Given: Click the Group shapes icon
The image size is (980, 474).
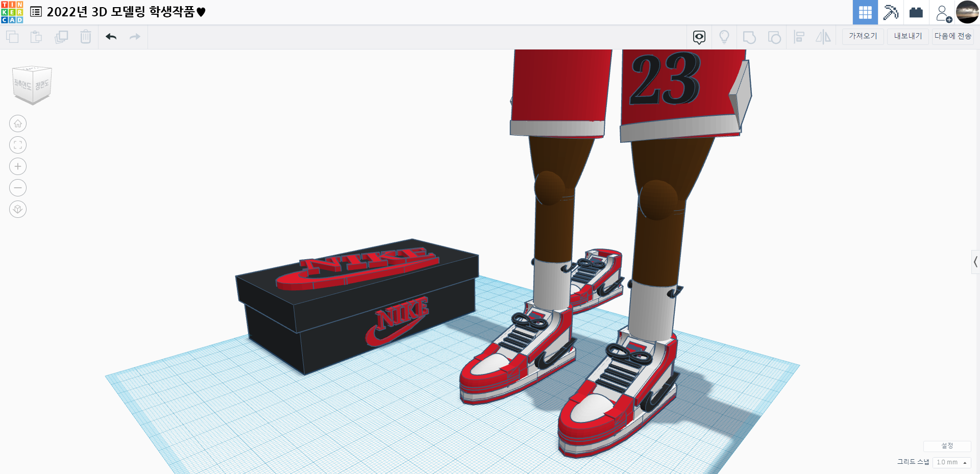Looking at the screenshot, I should point(749,37).
